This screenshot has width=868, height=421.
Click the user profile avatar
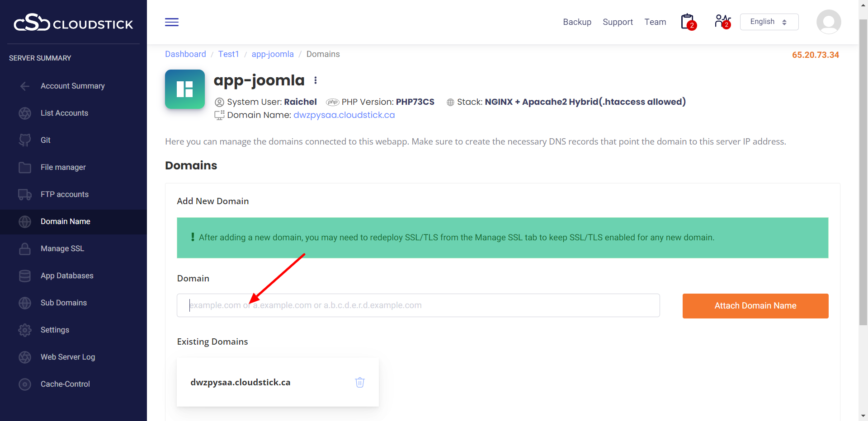[x=828, y=22]
